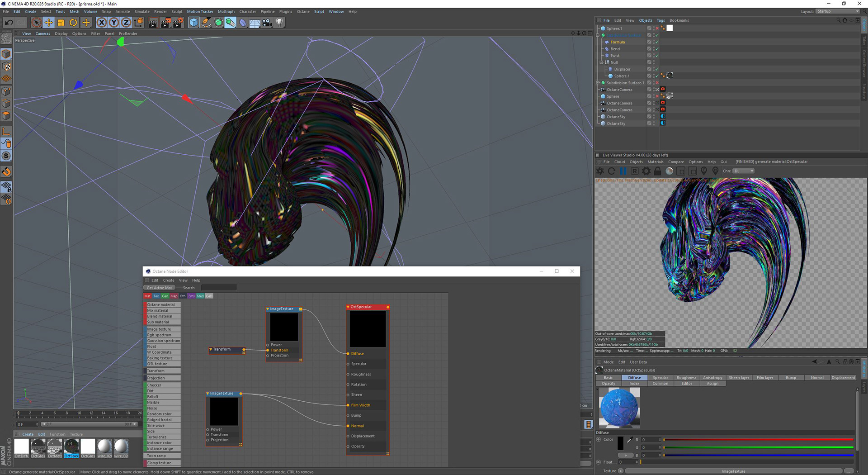868x475 pixels.
Task: Click the Subdivision Surface generator icon
Action: [218, 22]
